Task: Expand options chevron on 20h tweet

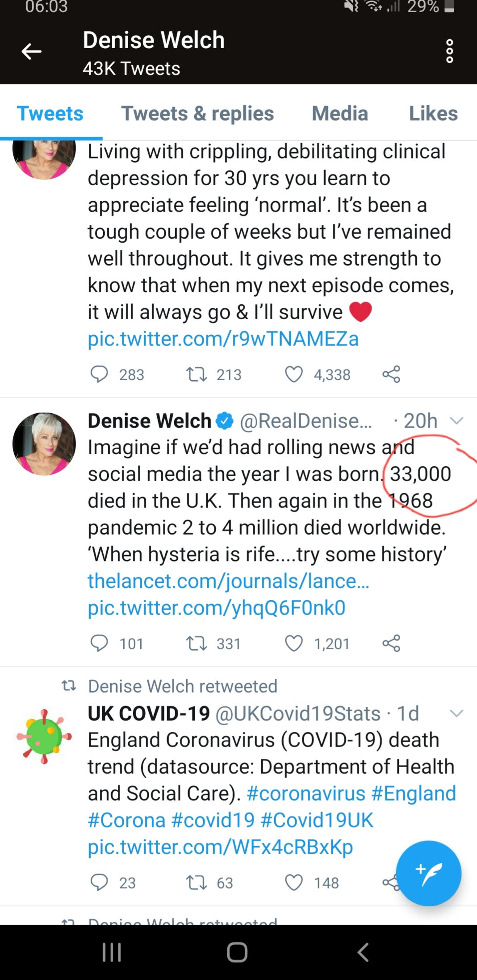Action: 456,420
